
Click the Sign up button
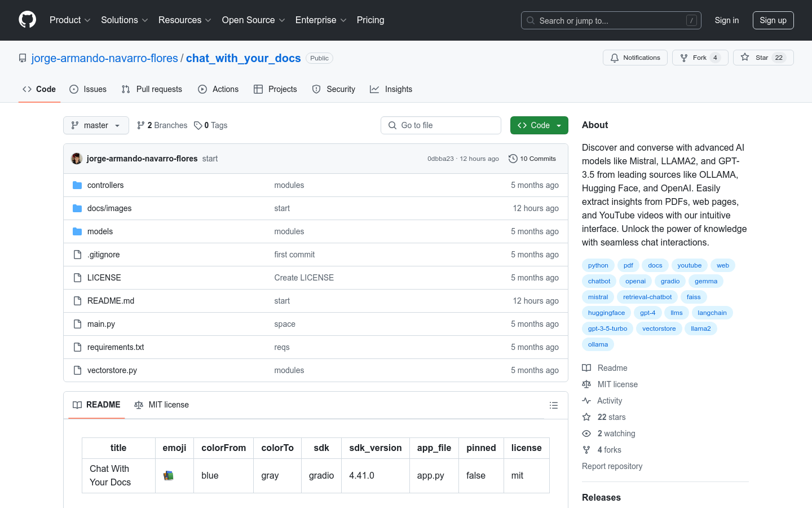coord(773,20)
